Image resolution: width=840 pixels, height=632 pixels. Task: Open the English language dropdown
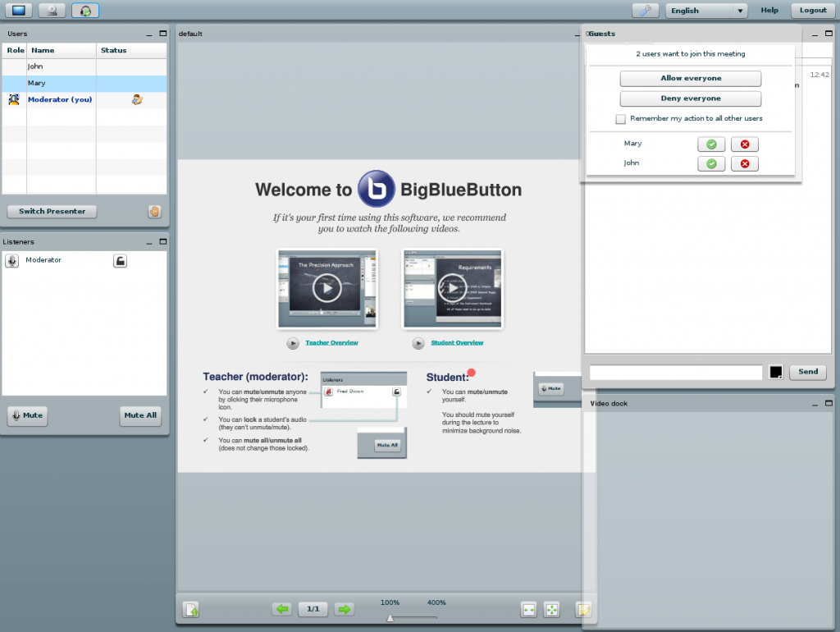click(706, 10)
